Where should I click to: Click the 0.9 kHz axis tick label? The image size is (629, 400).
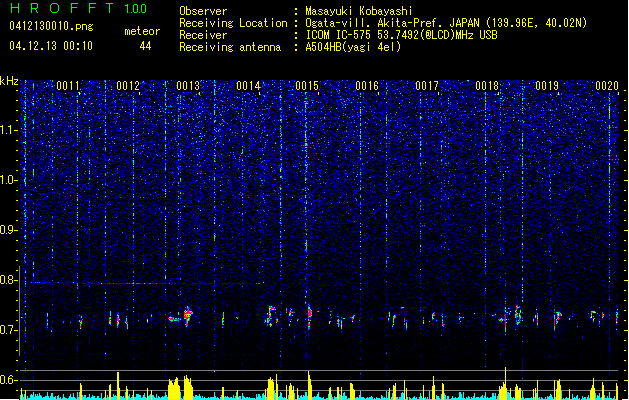[9, 230]
